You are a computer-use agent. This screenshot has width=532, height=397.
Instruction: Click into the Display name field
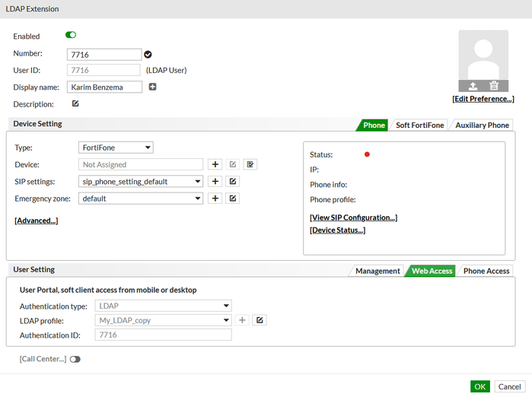pos(104,87)
